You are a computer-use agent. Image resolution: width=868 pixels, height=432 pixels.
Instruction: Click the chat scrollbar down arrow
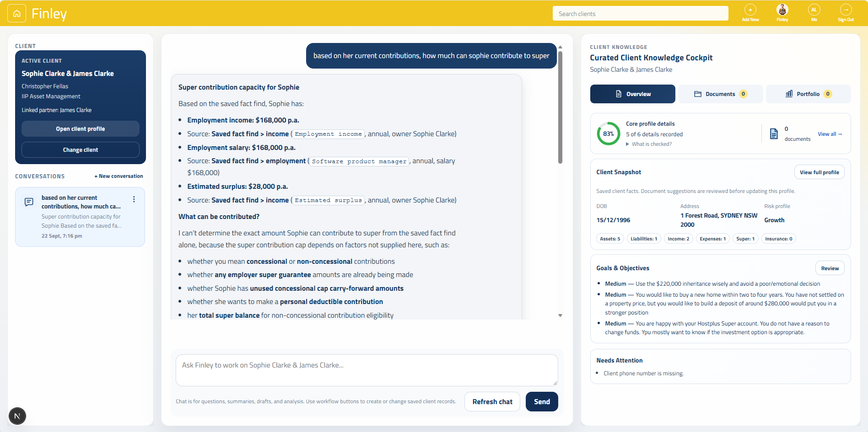(560, 315)
